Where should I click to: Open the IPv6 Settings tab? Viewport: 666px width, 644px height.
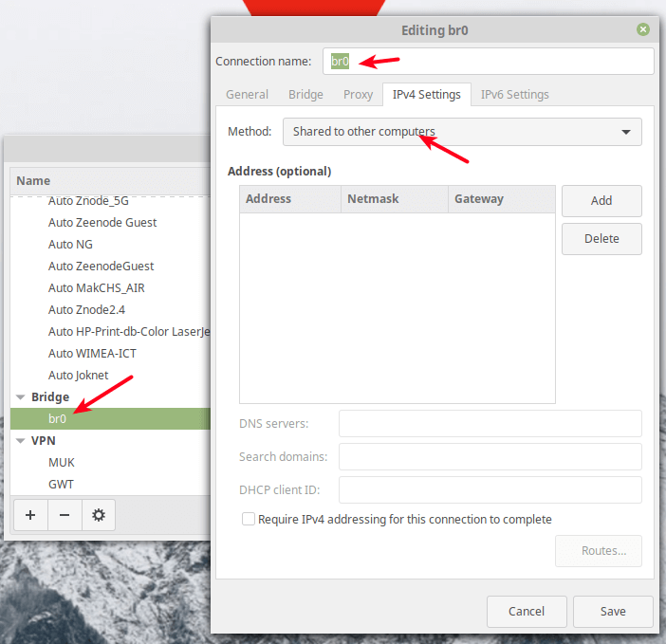point(515,94)
